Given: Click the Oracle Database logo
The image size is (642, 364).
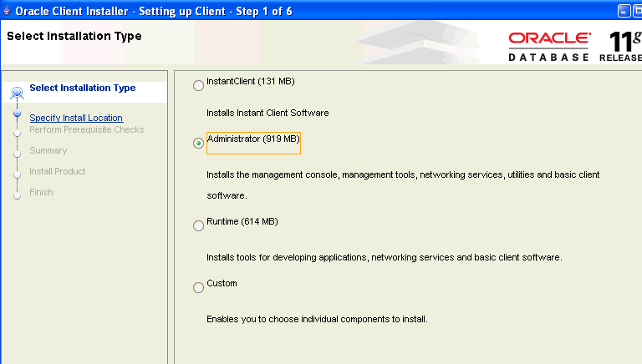Looking at the screenshot, I should pos(549,47).
